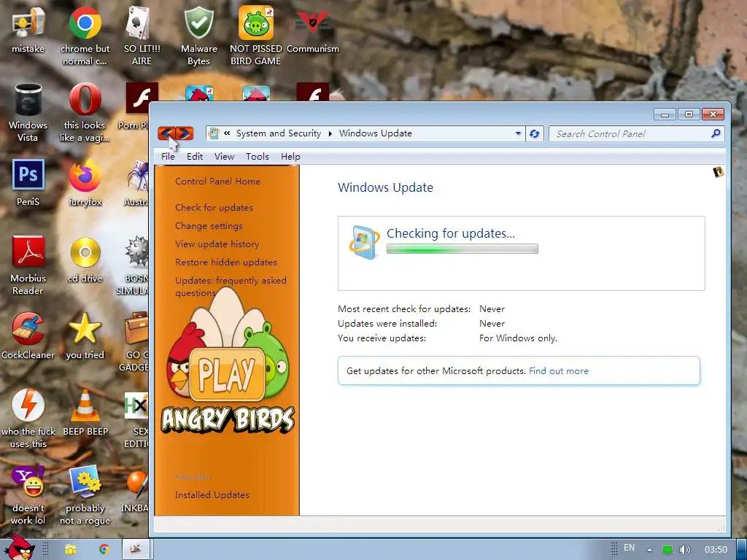Select the red Opera browser desktop icon

(x=85, y=112)
